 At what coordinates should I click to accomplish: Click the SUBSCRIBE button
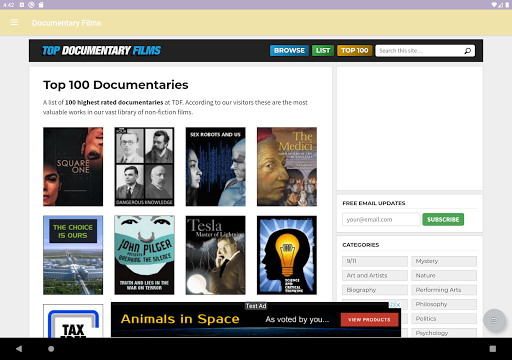[x=443, y=219]
